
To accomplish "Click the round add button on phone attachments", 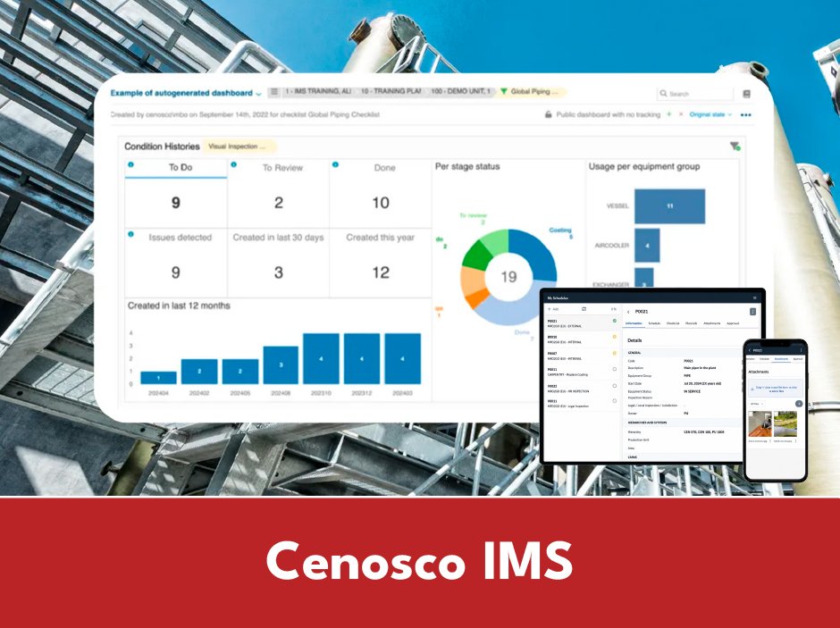I will 799,404.
